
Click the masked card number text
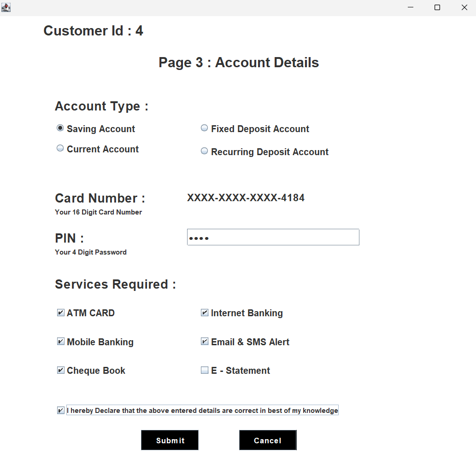[246, 197]
